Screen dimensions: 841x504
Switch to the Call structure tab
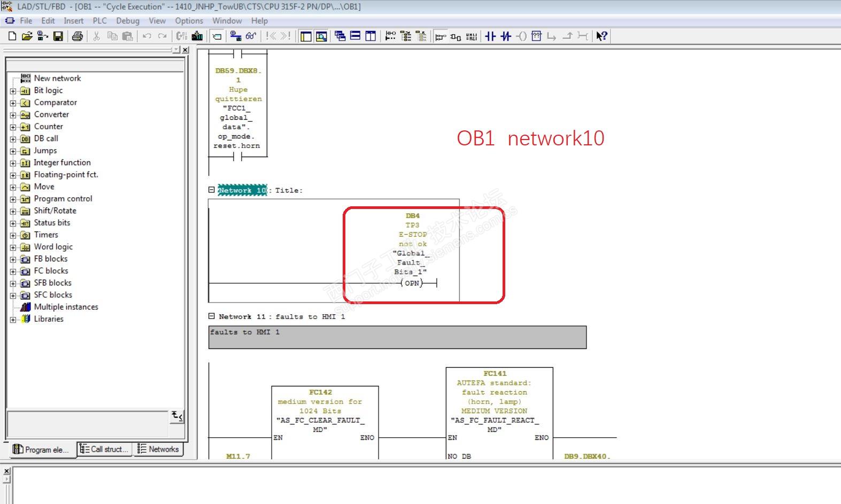click(x=105, y=449)
